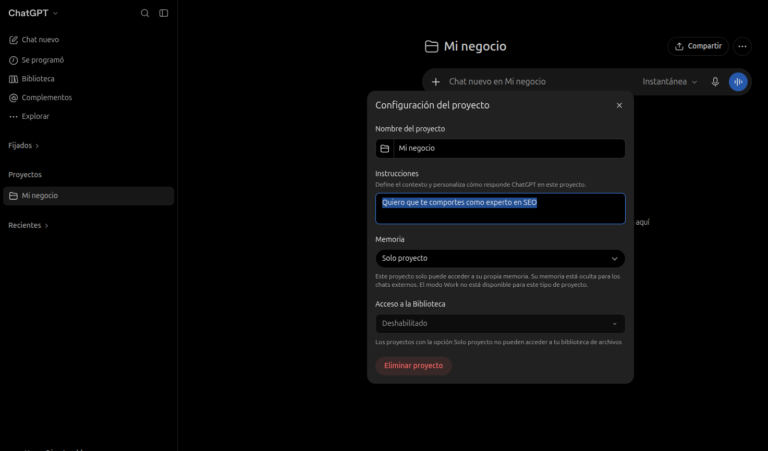Click the folder icon beside project name field
The image size is (768, 451).
[385, 148]
